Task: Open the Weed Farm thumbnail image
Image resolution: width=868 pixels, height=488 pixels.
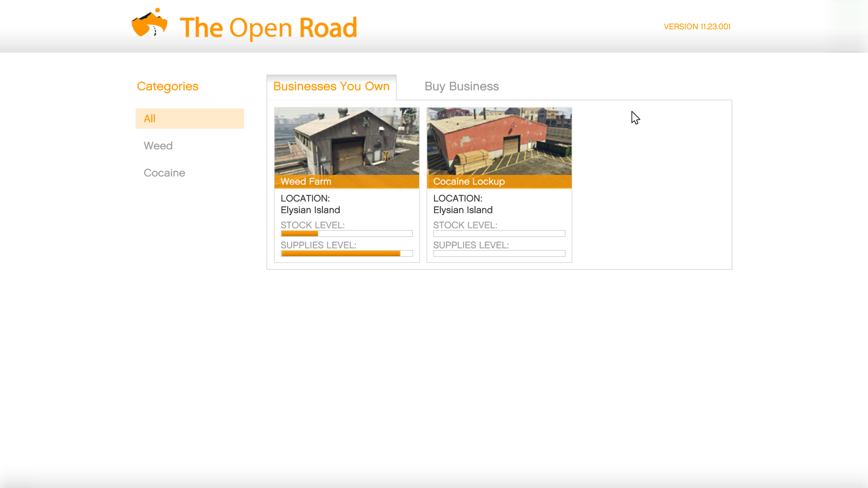Action: pos(347,141)
